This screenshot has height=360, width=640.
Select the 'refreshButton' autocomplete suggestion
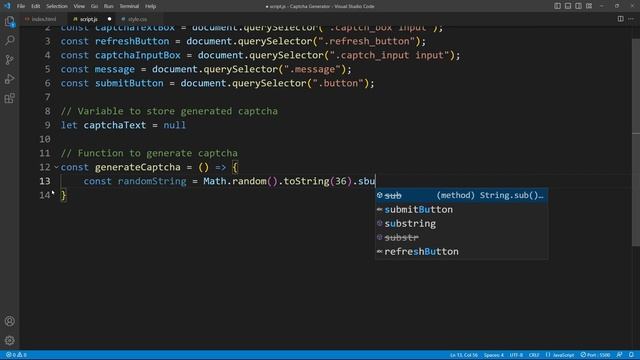[462, 251]
